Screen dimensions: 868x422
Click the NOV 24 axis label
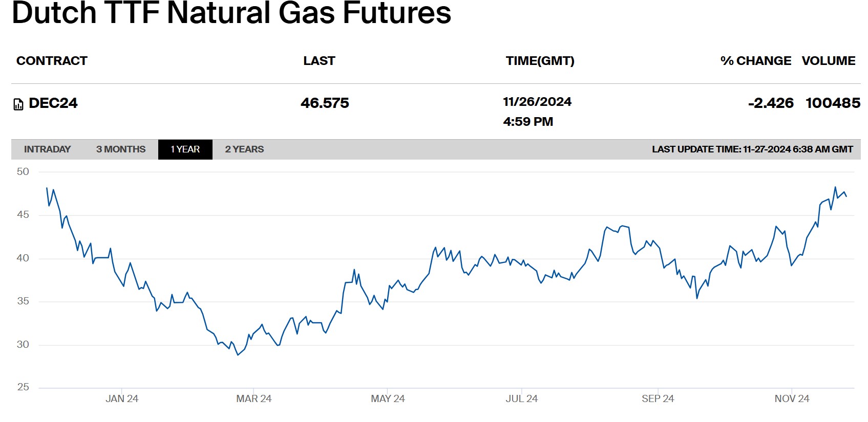[x=792, y=399]
